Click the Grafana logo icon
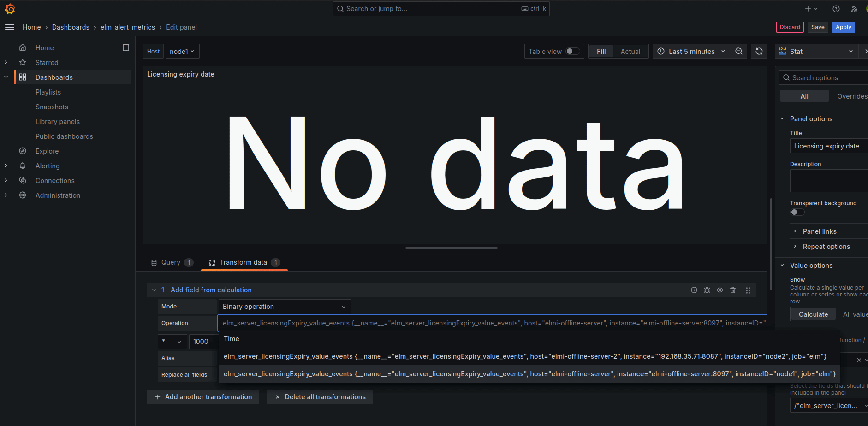The height and width of the screenshot is (426, 868). click(x=10, y=9)
